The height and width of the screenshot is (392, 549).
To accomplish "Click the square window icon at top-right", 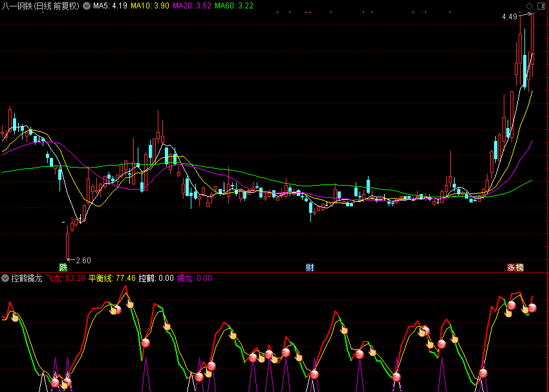I will pos(542,6).
